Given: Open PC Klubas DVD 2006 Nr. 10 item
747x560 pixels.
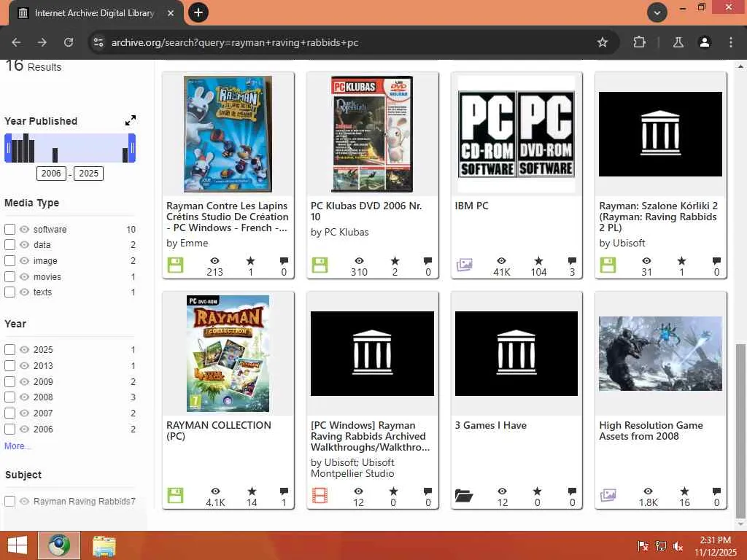Looking at the screenshot, I should (366, 211).
